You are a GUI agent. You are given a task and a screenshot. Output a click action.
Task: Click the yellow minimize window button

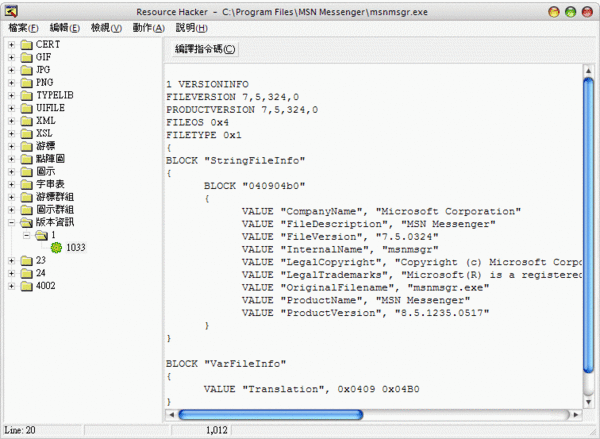(x=554, y=12)
